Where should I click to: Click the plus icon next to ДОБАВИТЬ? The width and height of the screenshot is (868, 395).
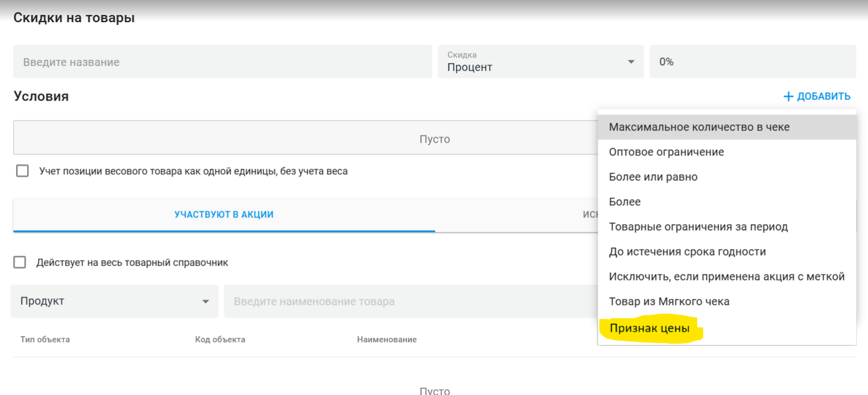pos(788,97)
